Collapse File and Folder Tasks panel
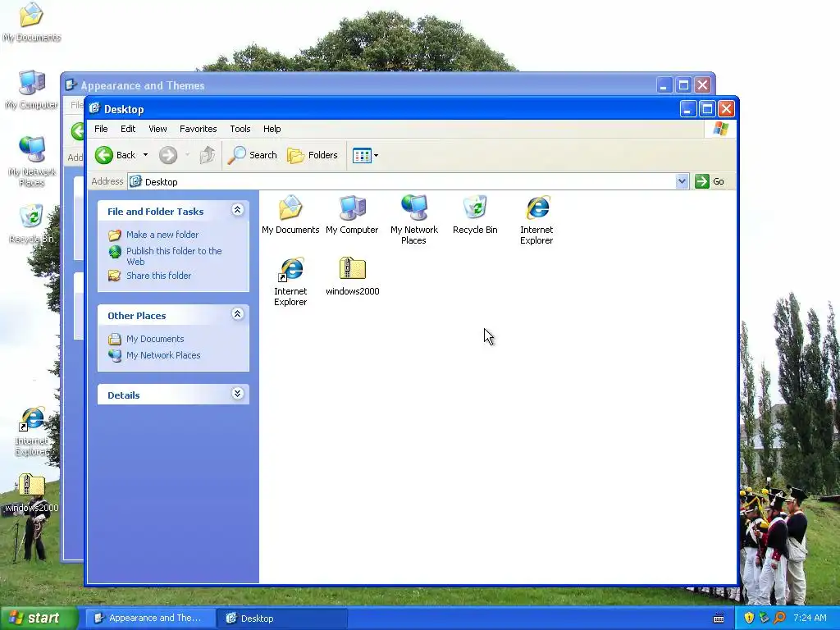840x630 pixels. [x=237, y=210]
